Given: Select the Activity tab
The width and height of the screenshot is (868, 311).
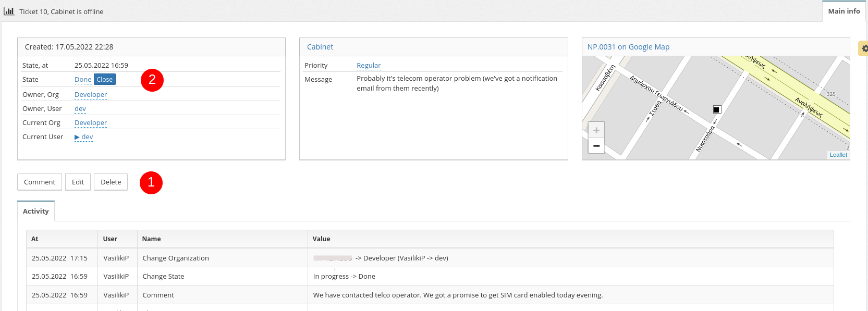Looking at the screenshot, I should coord(36,211).
